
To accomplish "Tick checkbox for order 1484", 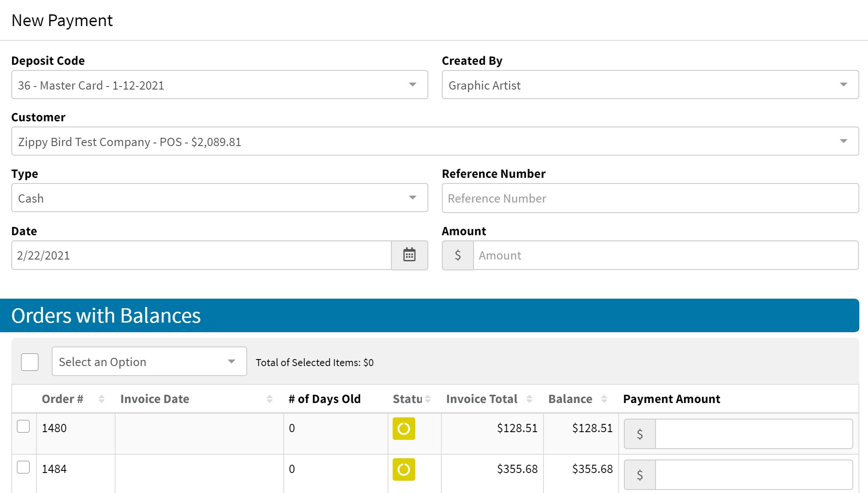I will point(23,467).
